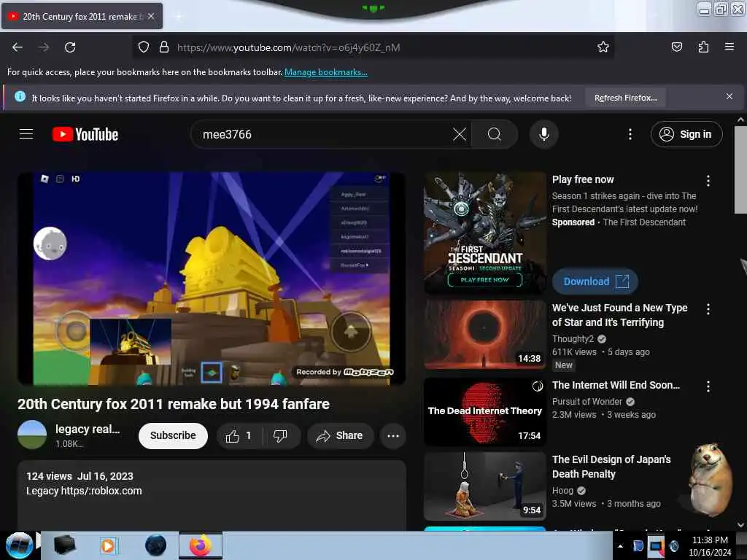
Task: Open the 'Thoughty2' channel name
Action: tap(573, 338)
